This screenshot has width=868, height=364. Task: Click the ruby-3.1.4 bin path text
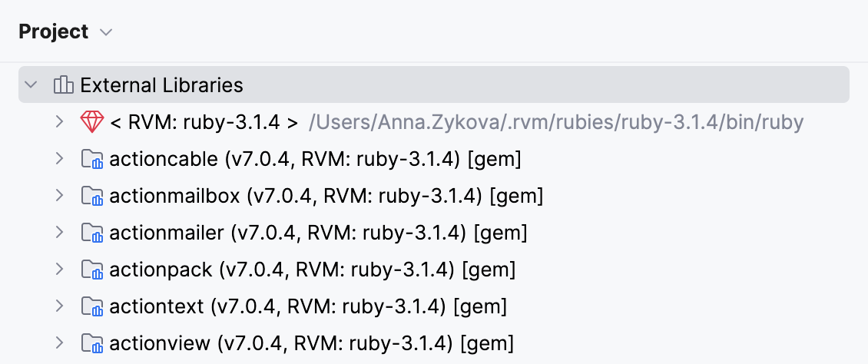coord(556,122)
